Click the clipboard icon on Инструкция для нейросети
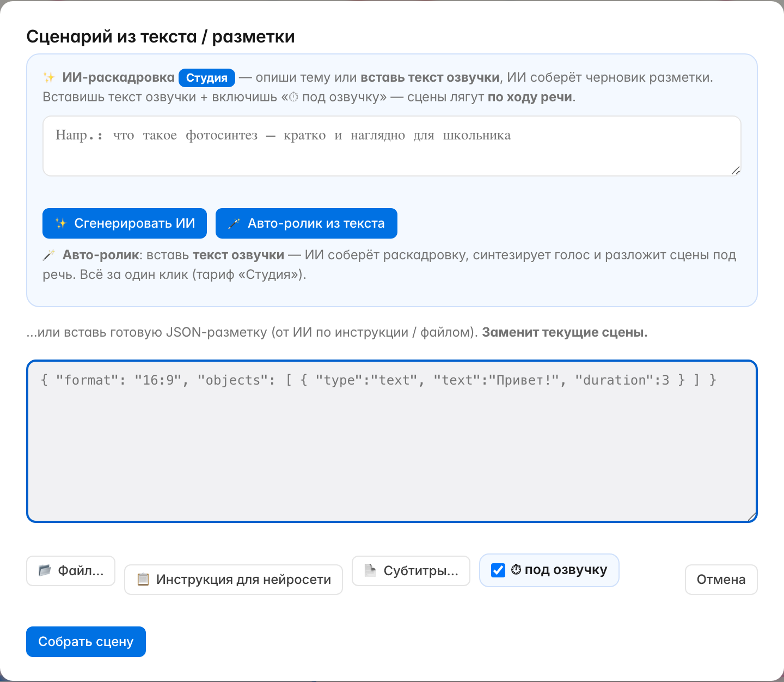 [x=143, y=579]
